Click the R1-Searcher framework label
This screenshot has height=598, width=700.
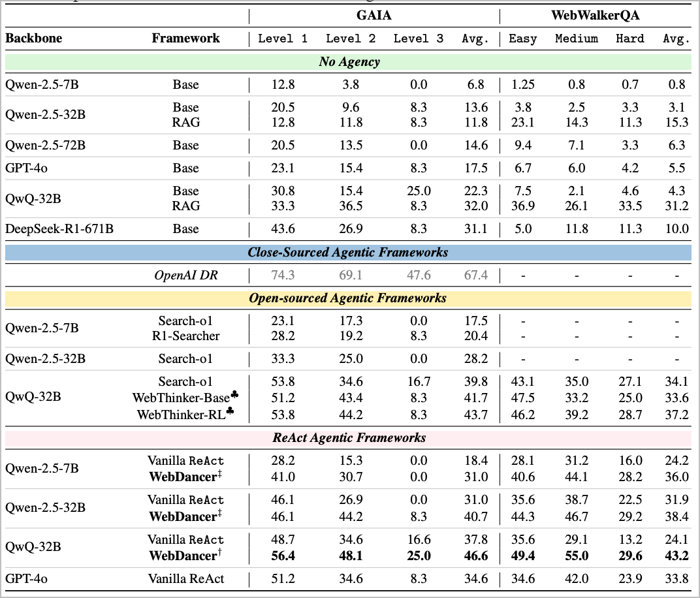185,336
